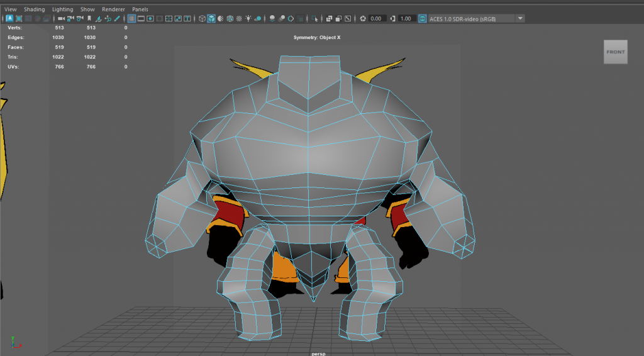Click the Use Default Material icon
This screenshot has height=356, width=644.
[x=221, y=18]
